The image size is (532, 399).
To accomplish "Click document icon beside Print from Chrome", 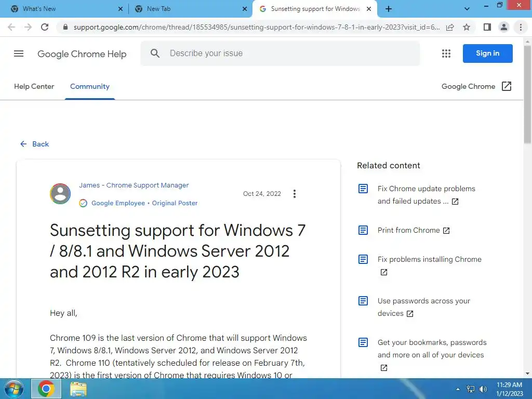I will [x=363, y=230].
